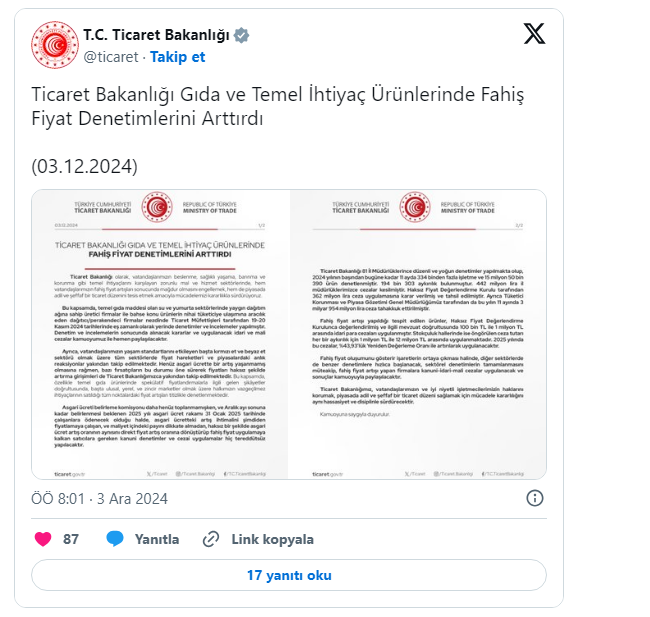650x617 pixels.
Task: Open the ÖÖ 8:01 · 3 Ara 2024 timestamp
Action: click(x=99, y=498)
